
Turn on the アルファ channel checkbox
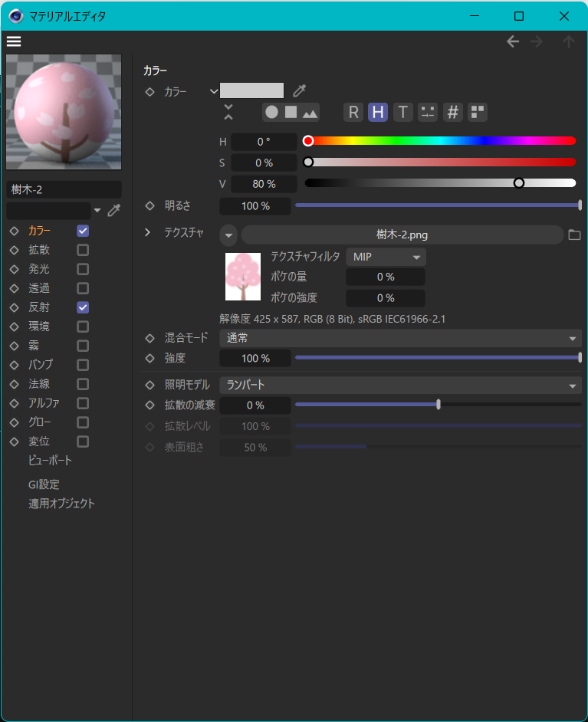(83, 403)
